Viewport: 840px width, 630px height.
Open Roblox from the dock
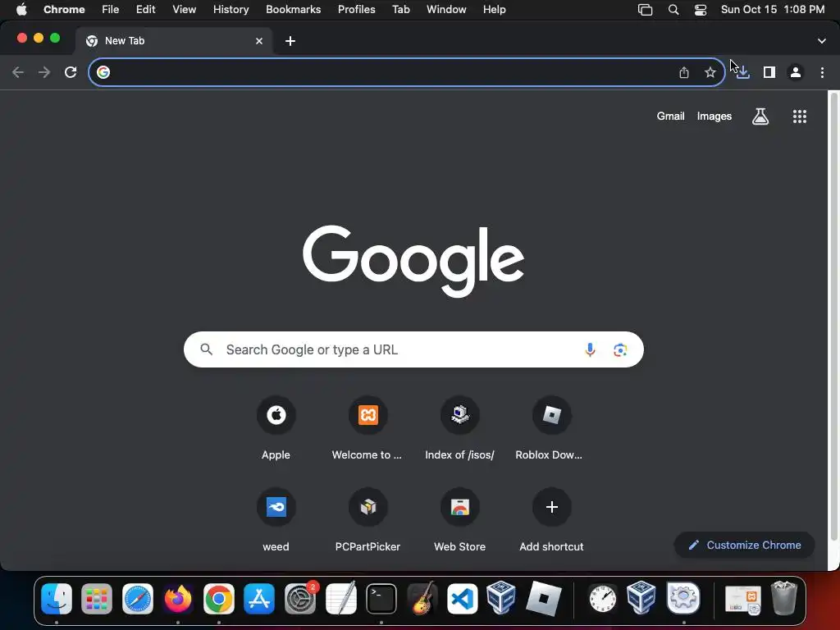coord(544,598)
